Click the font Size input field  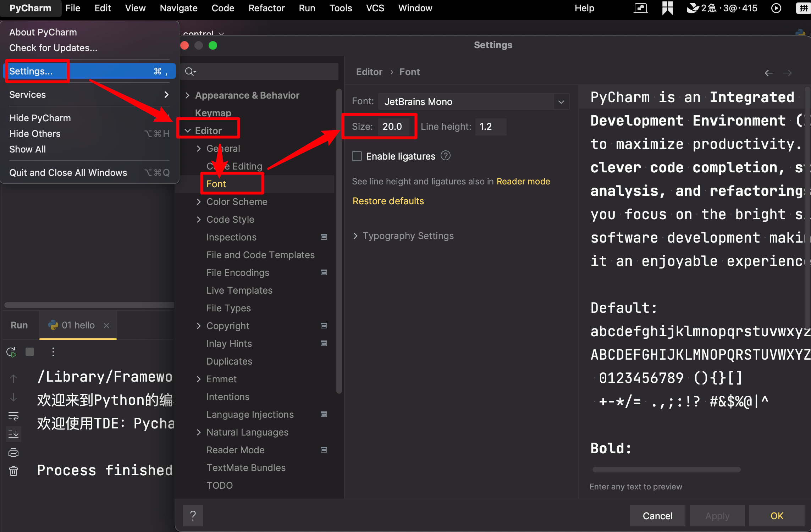pos(393,127)
